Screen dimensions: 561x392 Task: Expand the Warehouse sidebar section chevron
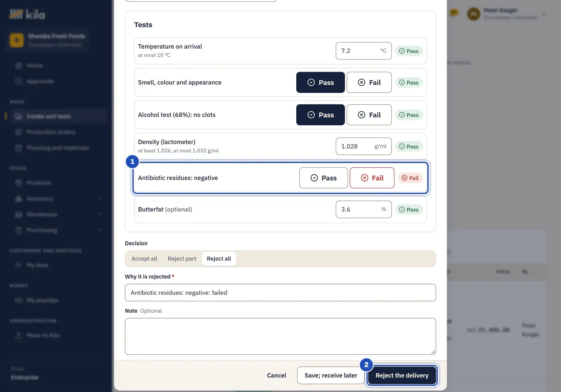click(x=99, y=214)
